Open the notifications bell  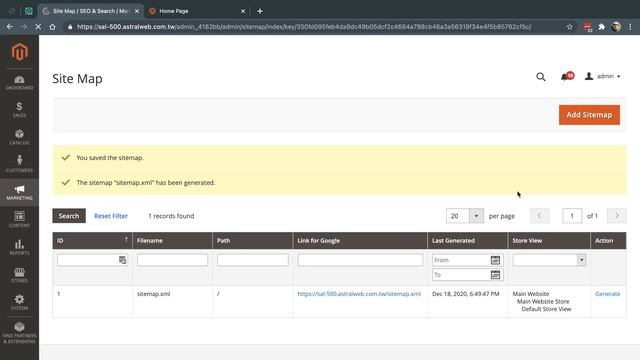567,76
